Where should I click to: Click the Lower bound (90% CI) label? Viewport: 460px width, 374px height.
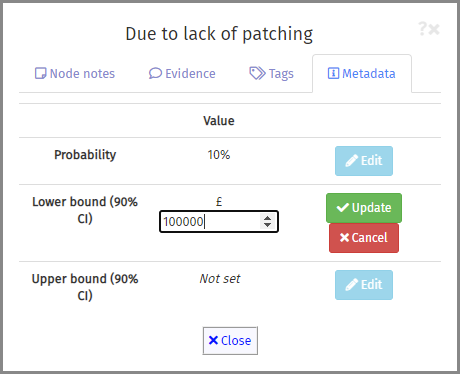pyautogui.click(x=85, y=210)
